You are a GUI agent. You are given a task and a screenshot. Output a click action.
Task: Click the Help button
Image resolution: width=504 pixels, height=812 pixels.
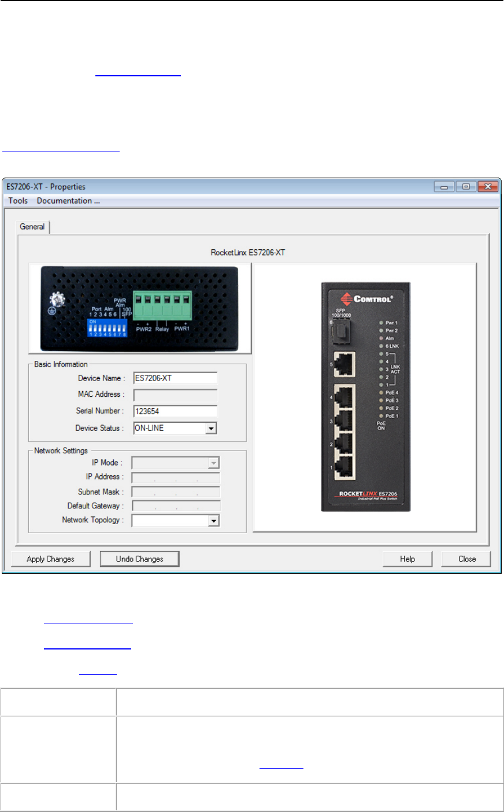(x=407, y=559)
